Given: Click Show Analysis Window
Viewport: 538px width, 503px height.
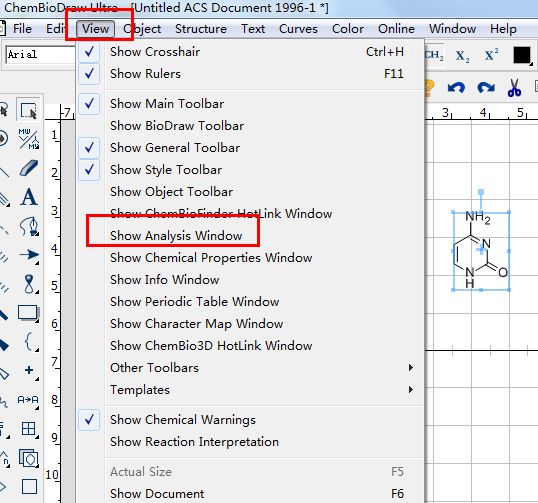Looking at the screenshot, I should tap(176, 236).
